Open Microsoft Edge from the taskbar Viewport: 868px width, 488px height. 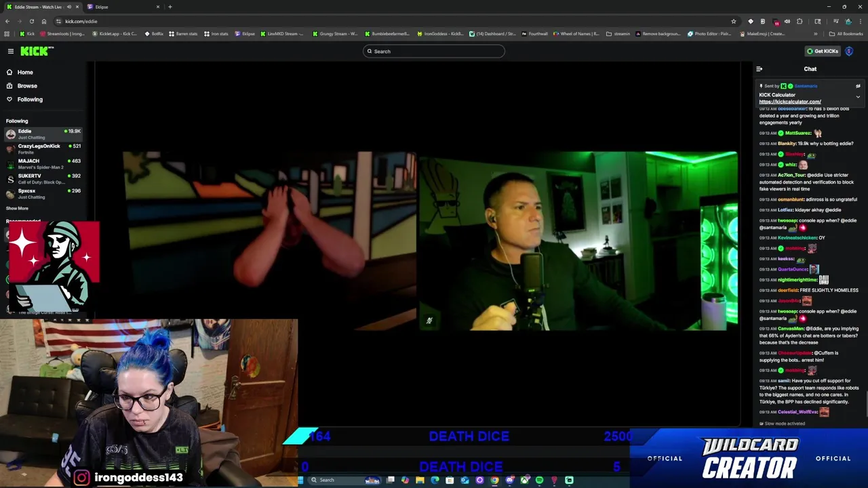(x=435, y=480)
